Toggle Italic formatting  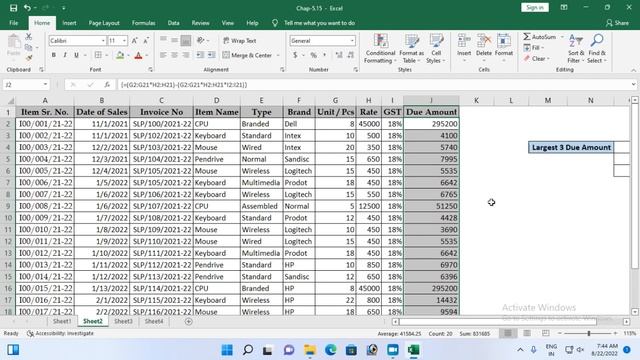tap(65, 55)
